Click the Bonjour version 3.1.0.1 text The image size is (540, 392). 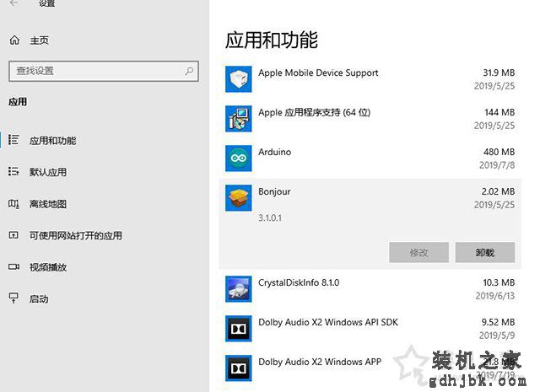270,217
